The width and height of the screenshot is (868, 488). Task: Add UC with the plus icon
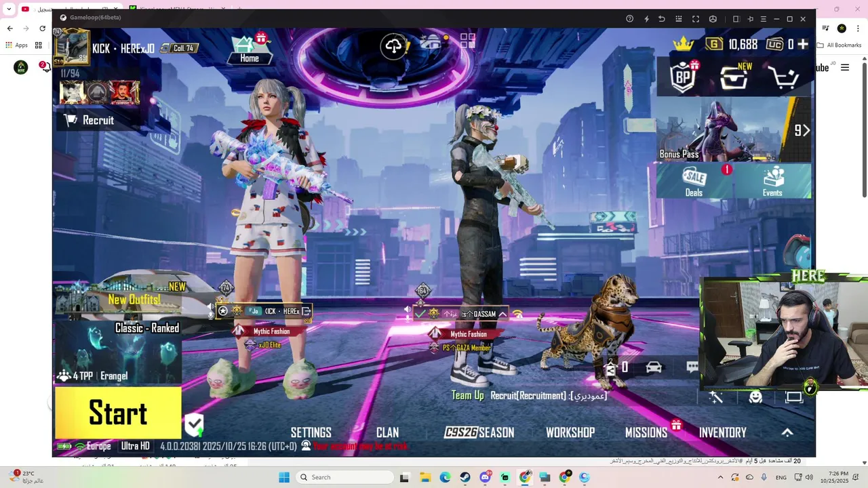click(x=803, y=44)
